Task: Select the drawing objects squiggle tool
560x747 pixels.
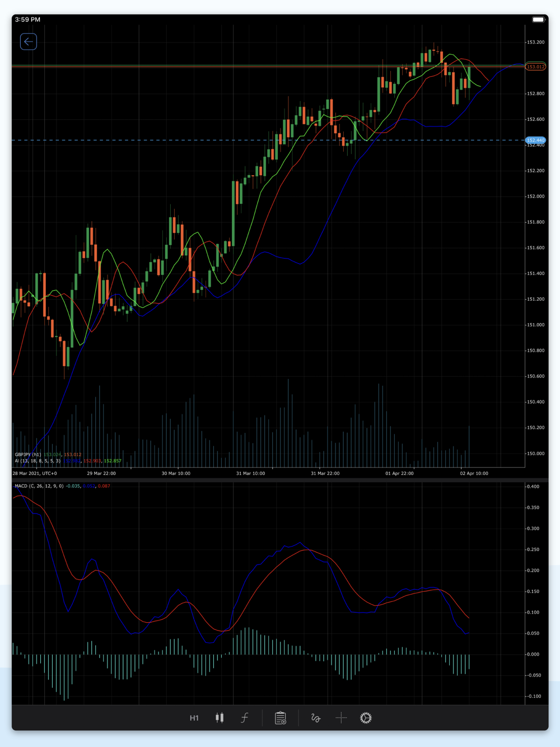Action: click(x=316, y=718)
